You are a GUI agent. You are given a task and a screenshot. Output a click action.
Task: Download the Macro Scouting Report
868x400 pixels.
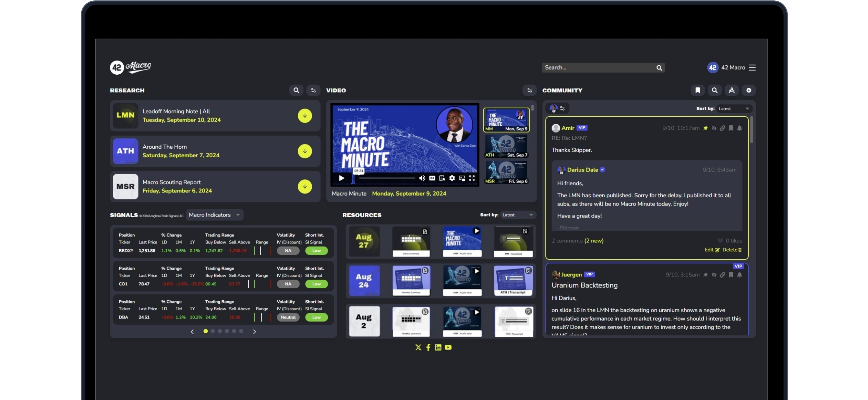(305, 187)
